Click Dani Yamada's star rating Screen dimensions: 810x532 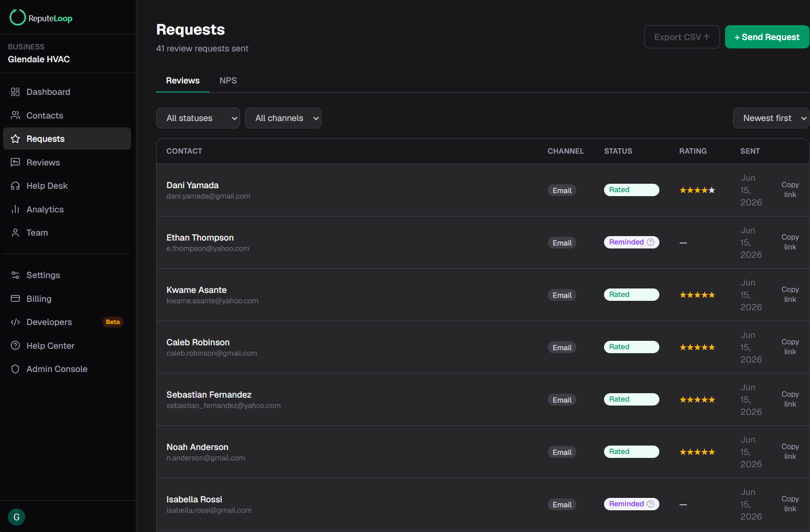click(x=697, y=190)
